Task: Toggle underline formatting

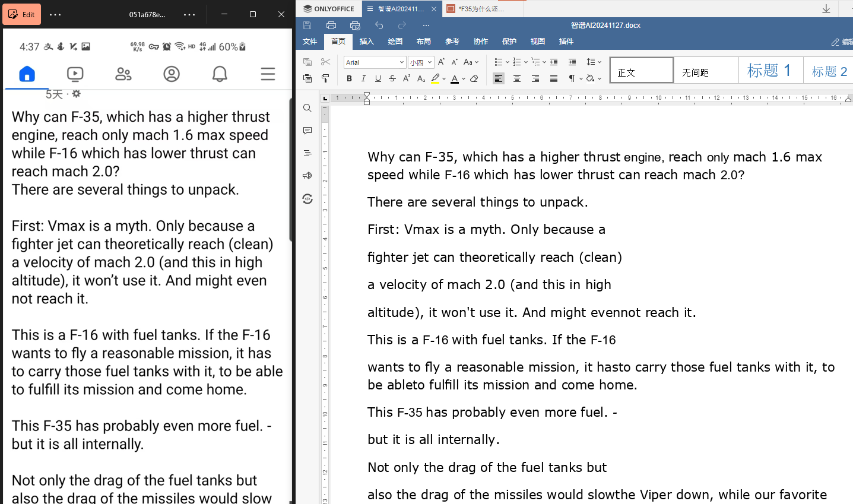Action: (x=378, y=78)
